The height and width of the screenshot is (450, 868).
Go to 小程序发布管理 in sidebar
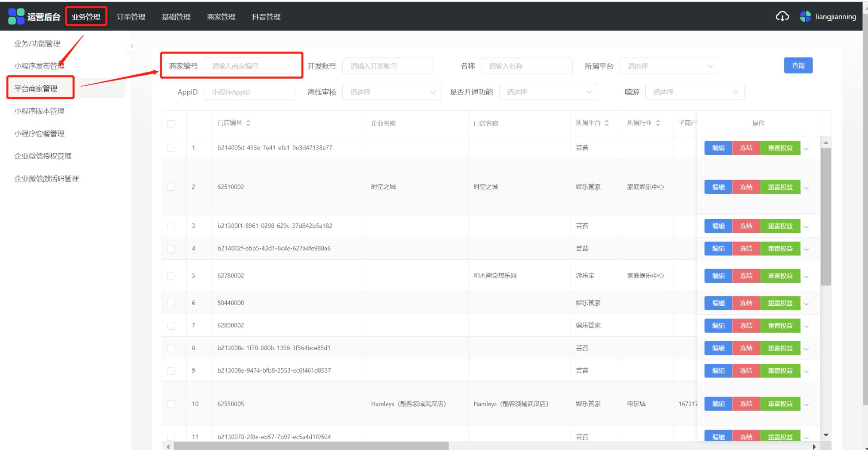click(x=39, y=66)
